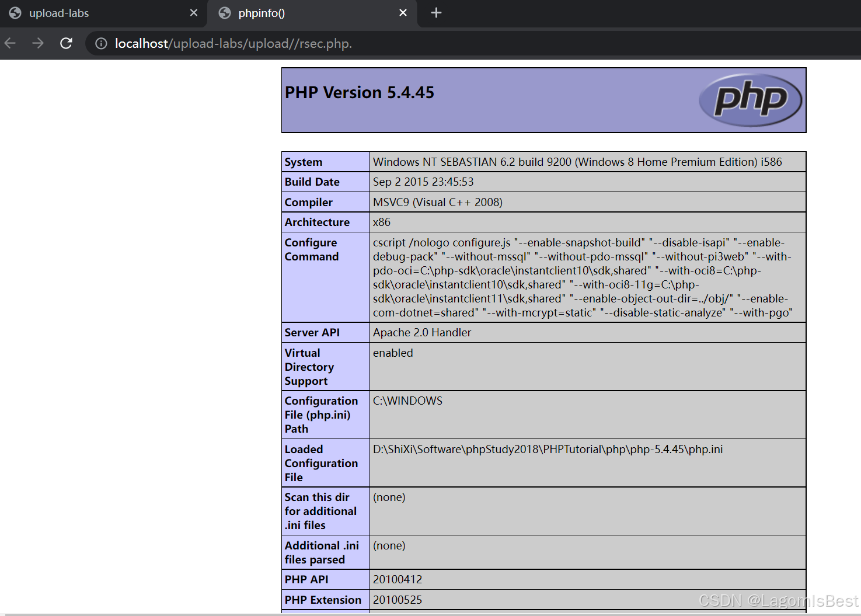The width and height of the screenshot is (861, 616).
Task: Select the 20100412 PHP API value
Action: coord(398,579)
